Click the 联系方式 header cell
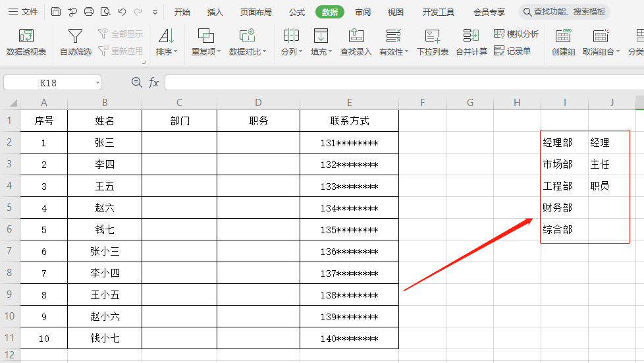 (x=349, y=121)
